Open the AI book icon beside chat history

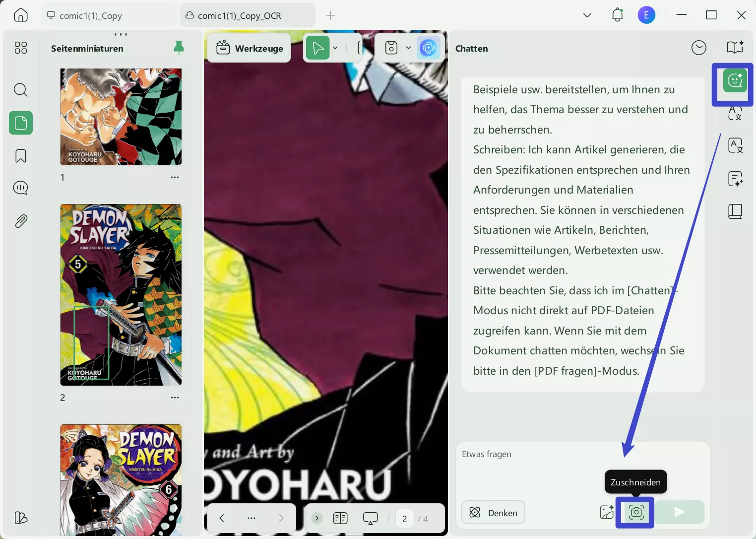coord(735,48)
